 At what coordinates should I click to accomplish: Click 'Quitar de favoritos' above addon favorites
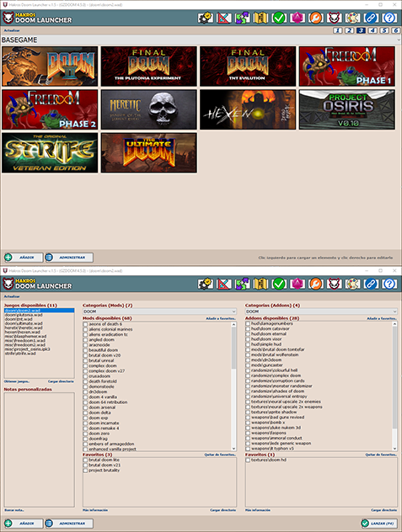(381, 455)
